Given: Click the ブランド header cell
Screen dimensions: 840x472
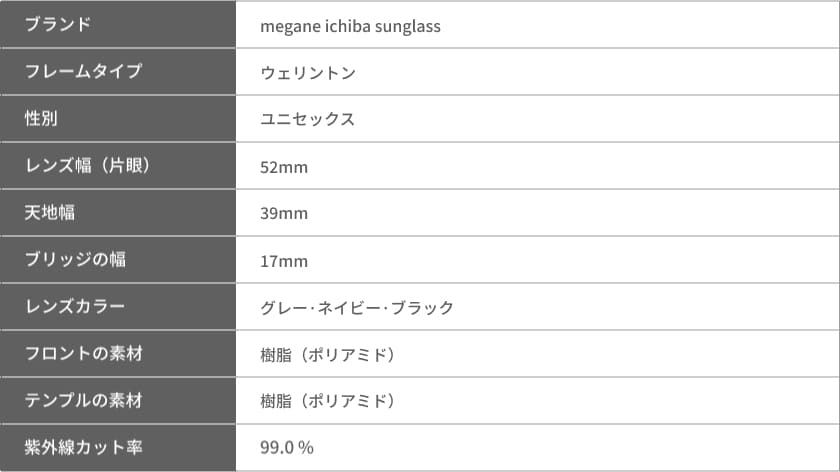Looking at the screenshot, I should pos(118,24).
